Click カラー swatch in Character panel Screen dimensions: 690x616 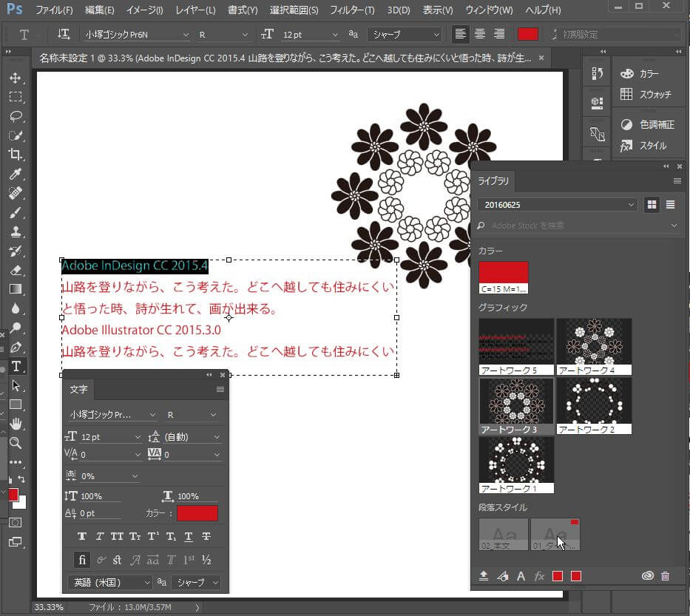tap(197, 513)
